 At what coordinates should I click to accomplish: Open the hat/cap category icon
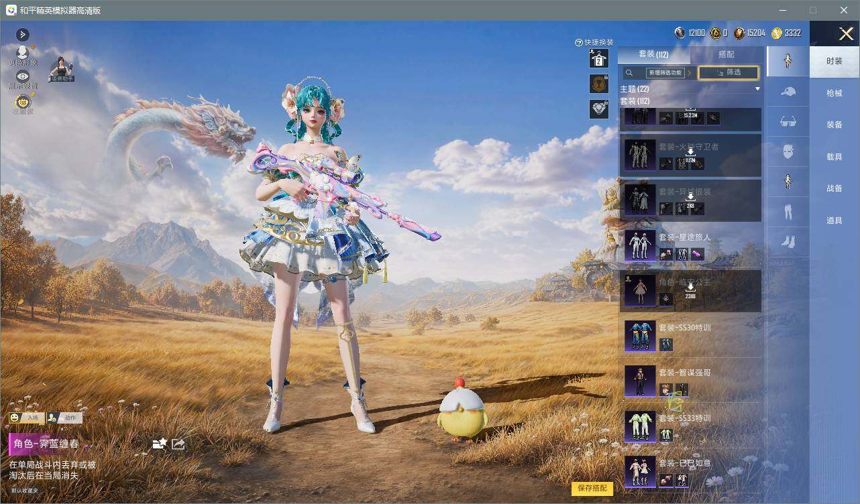788,91
